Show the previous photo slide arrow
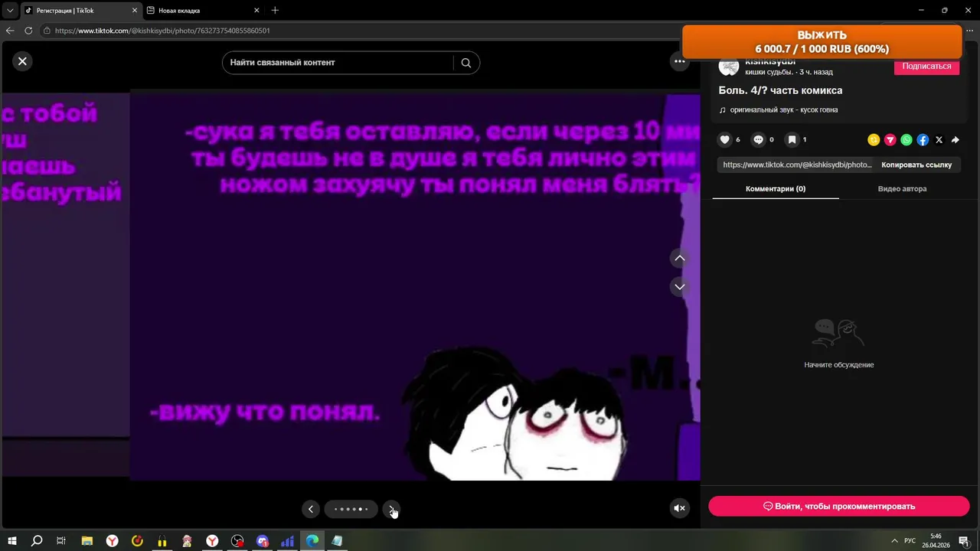Screen dimensions: 980x551 (x=310, y=509)
